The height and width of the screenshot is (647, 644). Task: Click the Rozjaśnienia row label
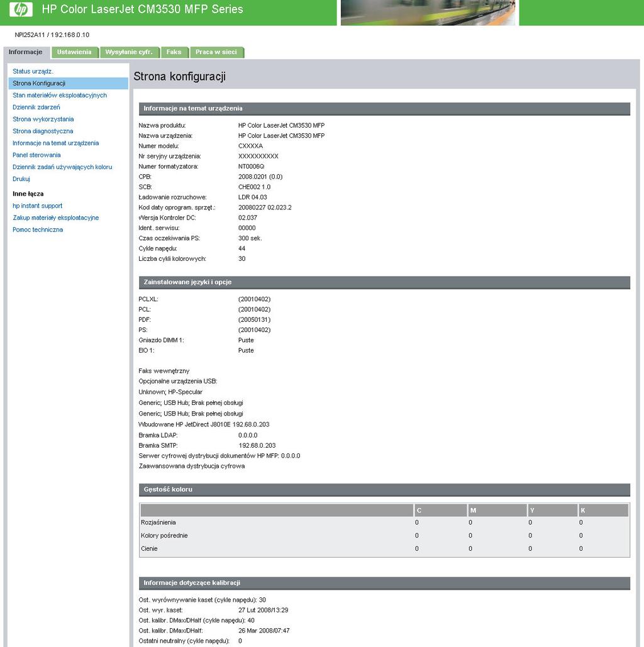(158, 523)
